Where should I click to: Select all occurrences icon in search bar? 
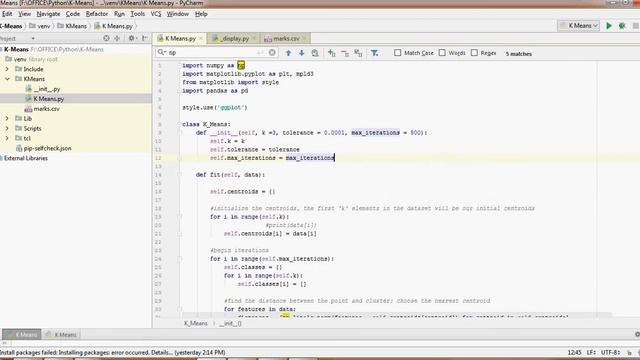click(x=358, y=53)
